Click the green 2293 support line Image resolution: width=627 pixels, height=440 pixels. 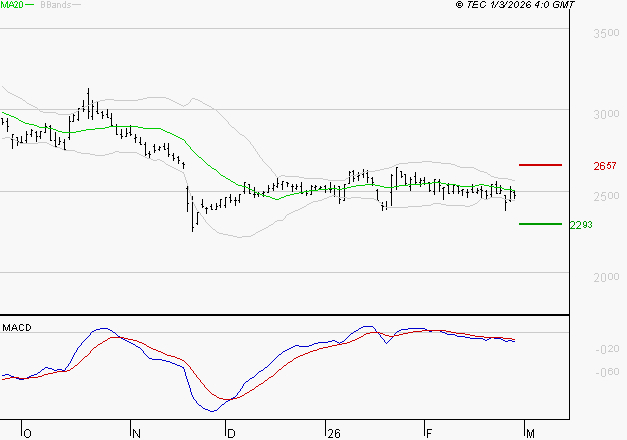pos(540,224)
